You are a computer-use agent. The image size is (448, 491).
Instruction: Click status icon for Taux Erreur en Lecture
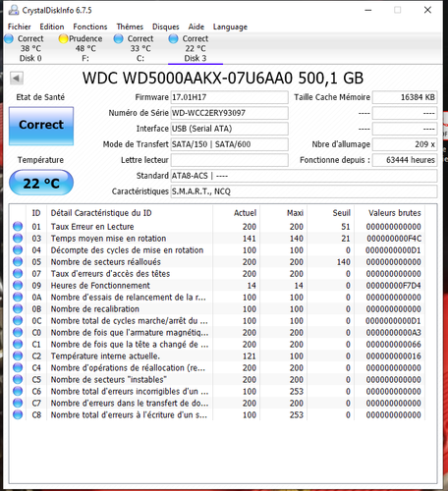[x=18, y=226]
